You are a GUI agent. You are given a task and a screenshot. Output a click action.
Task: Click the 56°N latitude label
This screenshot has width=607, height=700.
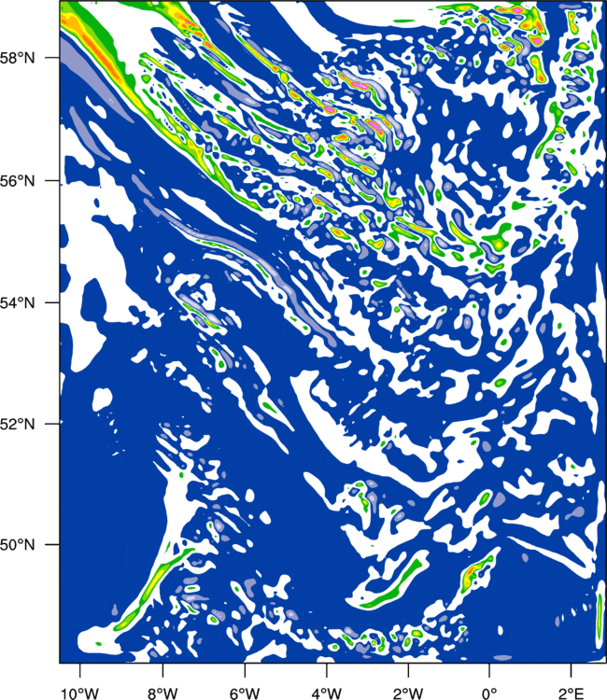tap(17, 181)
